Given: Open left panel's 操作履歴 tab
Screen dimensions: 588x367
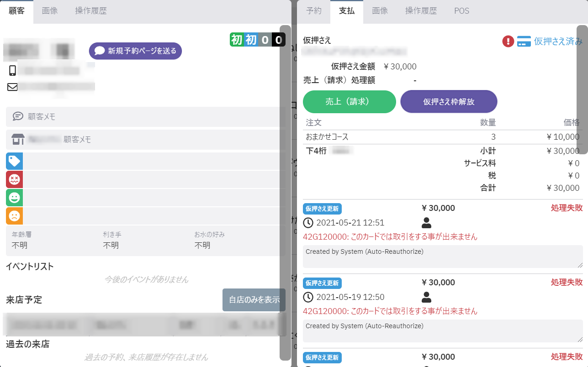Looking at the screenshot, I should 90,11.
